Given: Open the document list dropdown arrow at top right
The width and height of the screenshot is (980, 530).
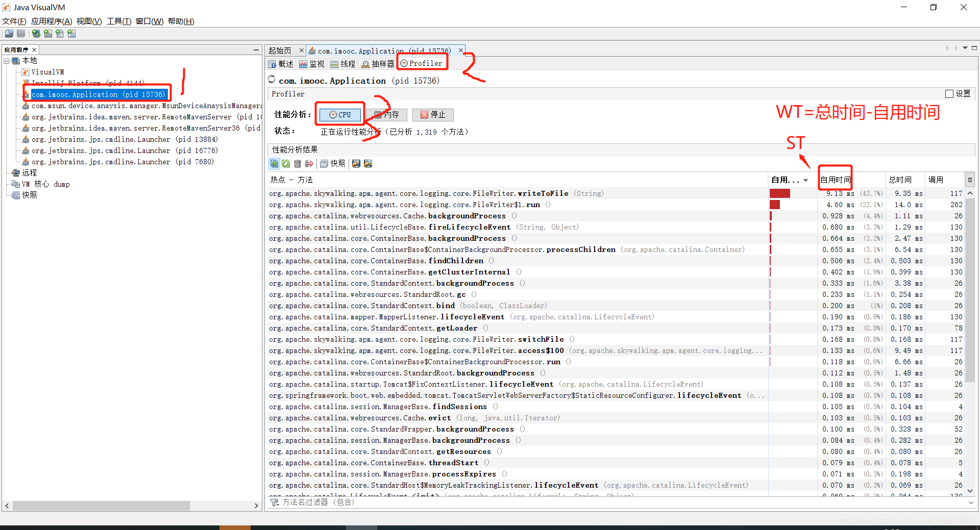Looking at the screenshot, I should pyautogui.click(x=965, y=48).
